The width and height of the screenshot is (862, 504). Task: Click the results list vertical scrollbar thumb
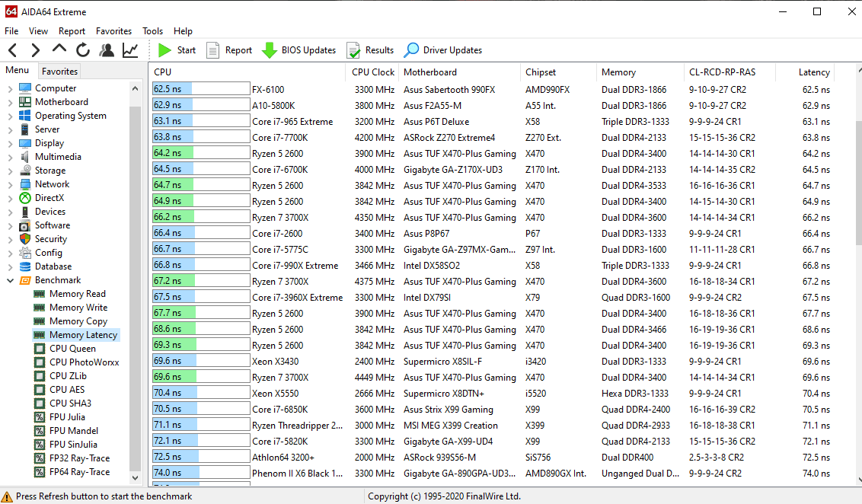click(x=859, y=183)
